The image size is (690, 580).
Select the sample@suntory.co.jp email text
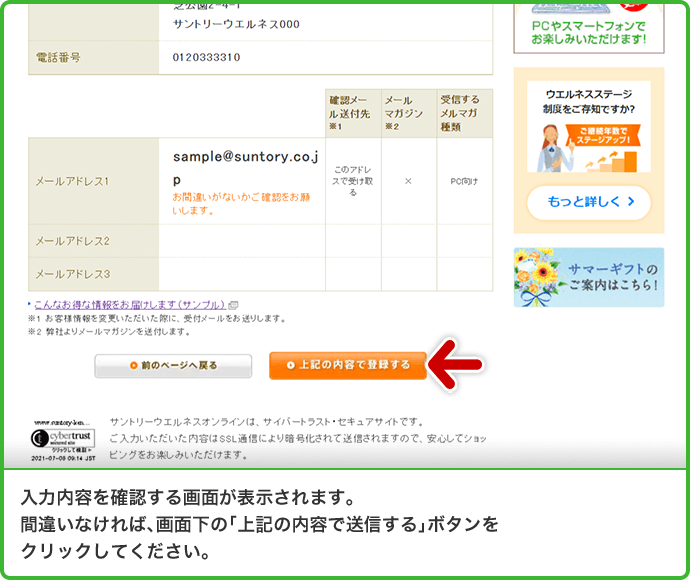coord(246,168)
